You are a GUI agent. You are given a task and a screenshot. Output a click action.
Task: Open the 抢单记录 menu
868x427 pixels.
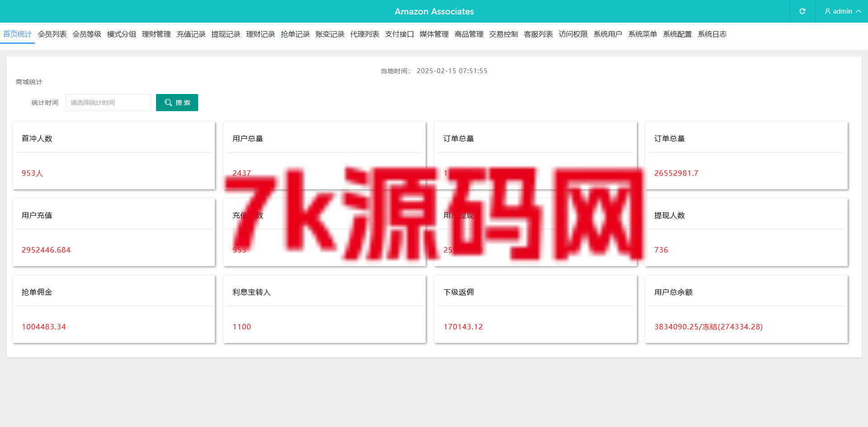click(x=295, y=34)
